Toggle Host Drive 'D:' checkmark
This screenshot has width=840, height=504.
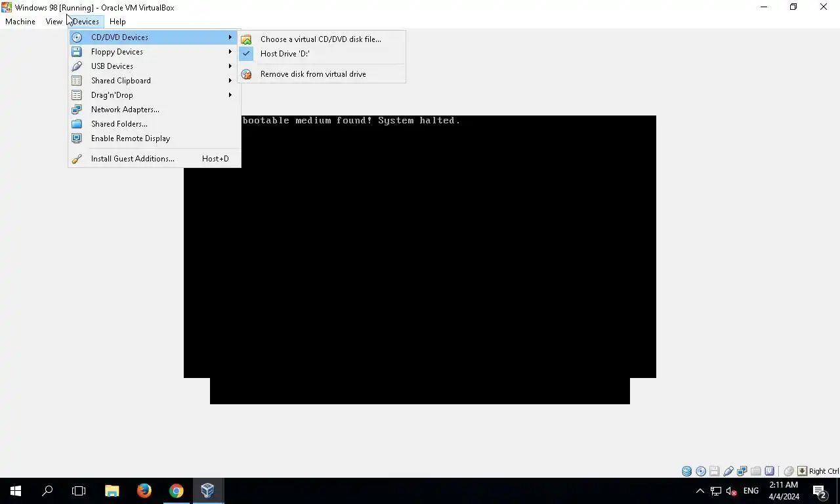322,54
